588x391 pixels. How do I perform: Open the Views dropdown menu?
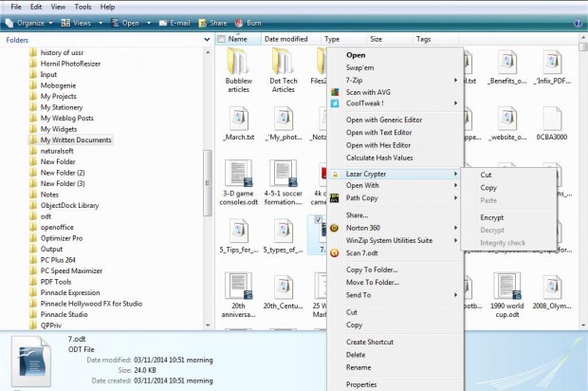pyautogui.click(x=81, y=22)
